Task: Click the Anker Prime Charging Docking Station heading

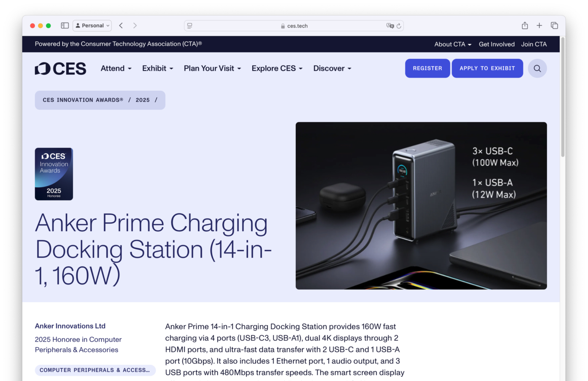Action: [x=153, y=249]
